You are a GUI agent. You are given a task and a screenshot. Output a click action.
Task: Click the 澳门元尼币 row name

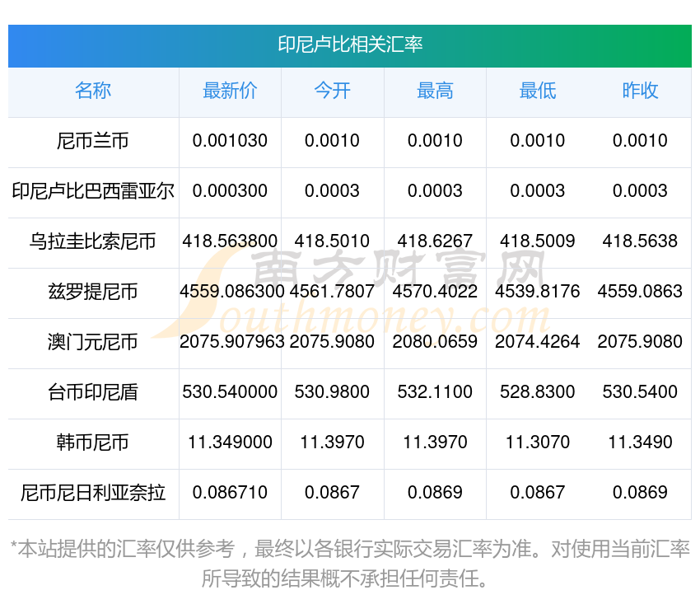click(x=93, y=342)
